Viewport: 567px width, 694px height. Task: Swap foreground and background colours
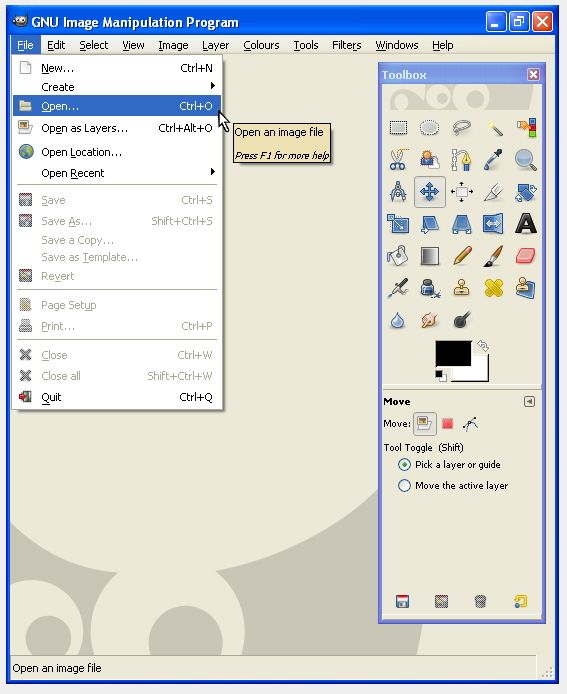coord(483,346)
